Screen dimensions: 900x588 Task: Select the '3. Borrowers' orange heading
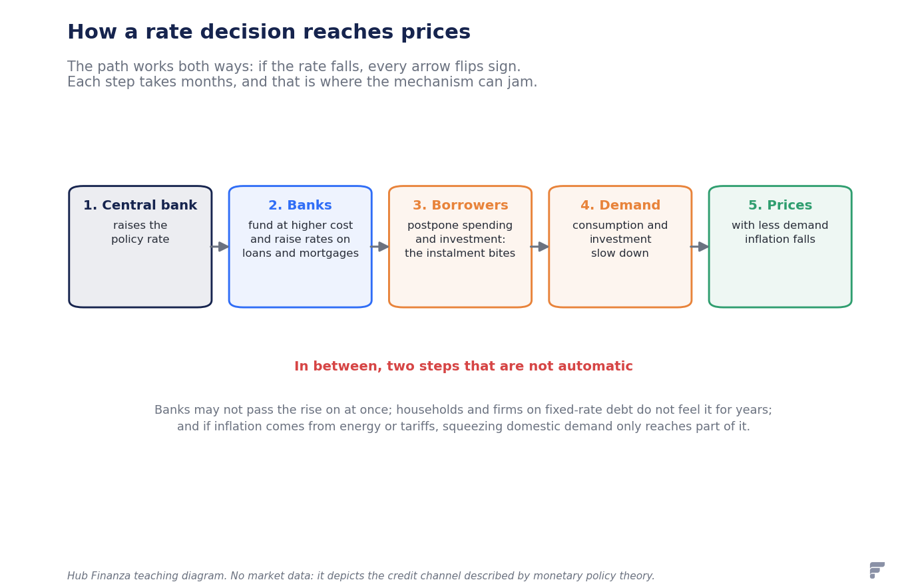[x=460, y=206]
